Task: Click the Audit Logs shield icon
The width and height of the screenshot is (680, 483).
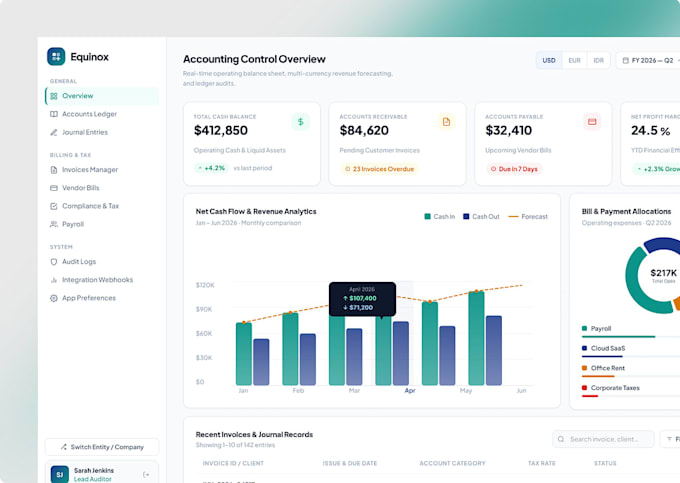Action: [x=54, y=261]
